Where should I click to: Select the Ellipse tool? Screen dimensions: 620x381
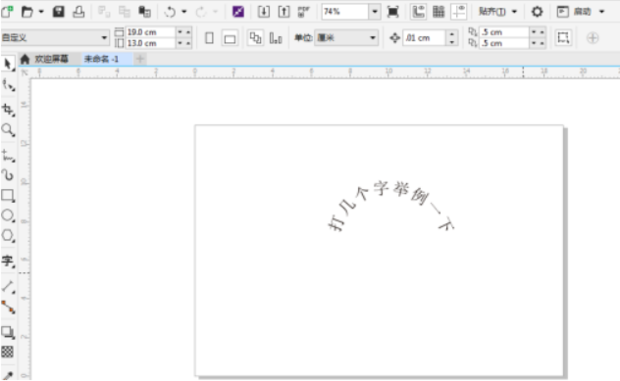tap(8, 215)
